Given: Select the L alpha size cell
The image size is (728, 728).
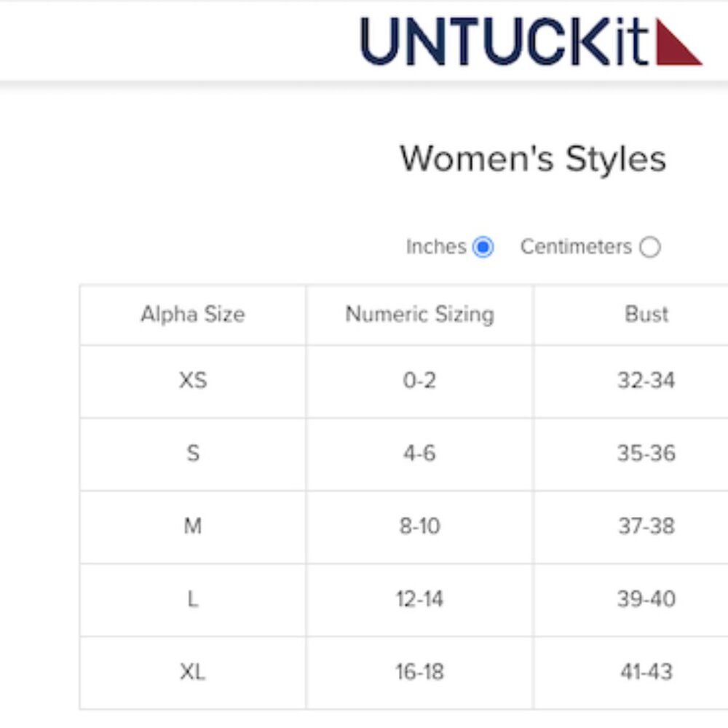Looking at the screenshot, I should [193, 599].
